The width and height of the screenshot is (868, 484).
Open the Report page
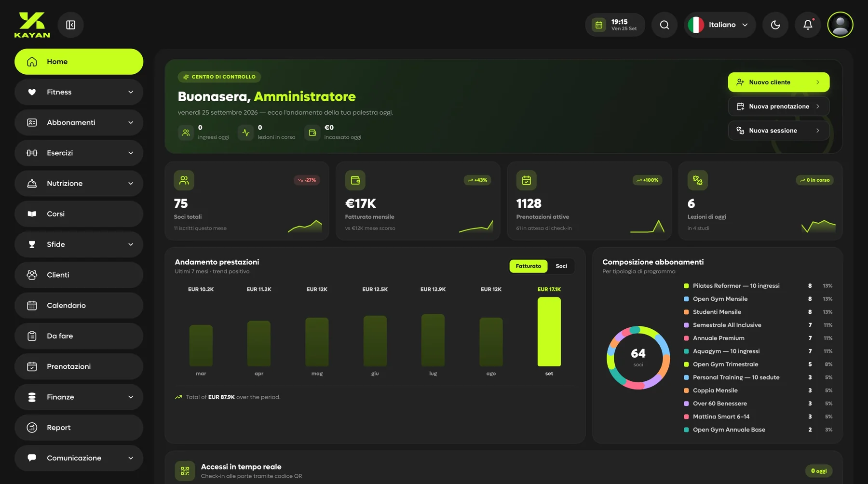pos(79,428)
